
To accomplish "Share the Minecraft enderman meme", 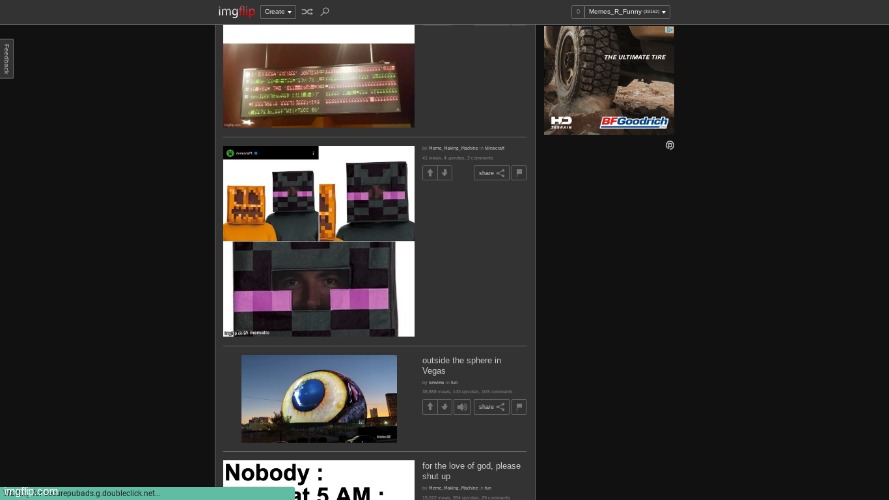I will [491, 173].
